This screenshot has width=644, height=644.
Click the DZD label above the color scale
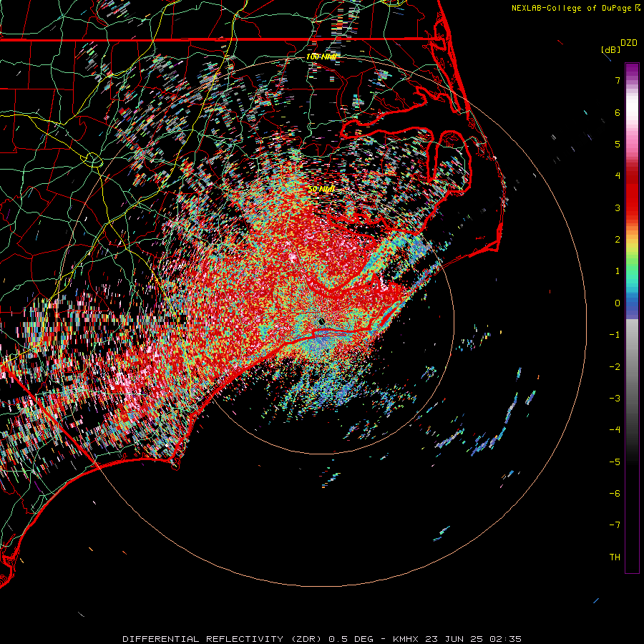pyautogui.click(x=629, y=43)
